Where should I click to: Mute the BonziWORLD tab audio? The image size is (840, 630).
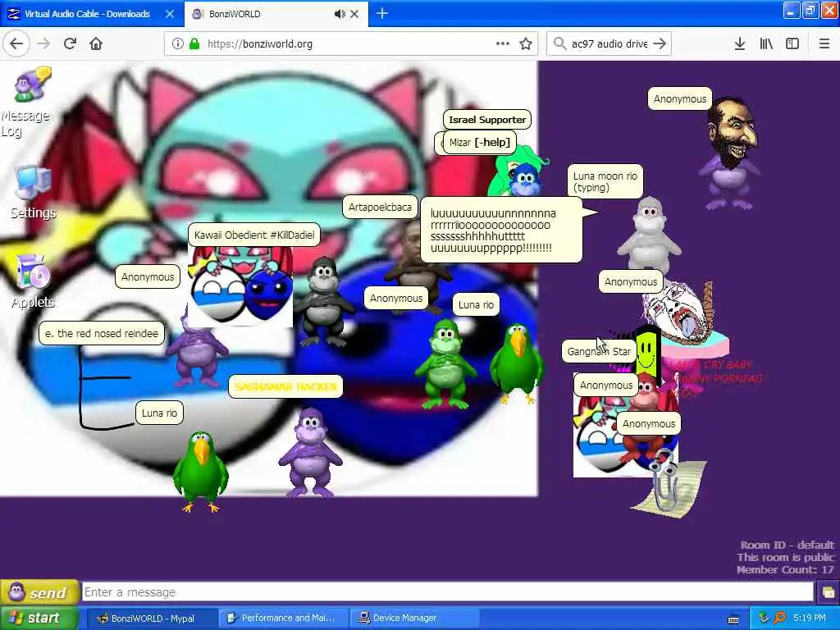pyautogui.click(x=340, y=14)
